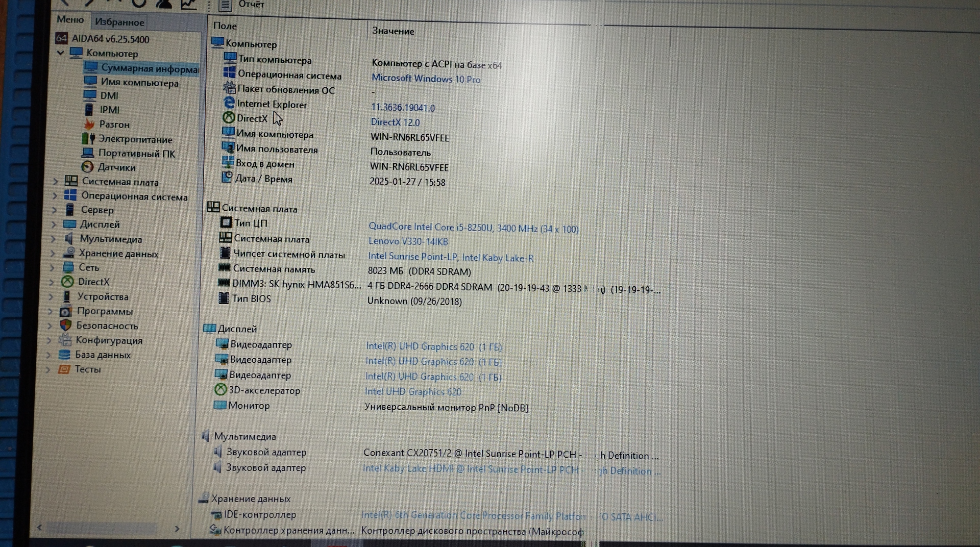Switch to the Меню tab

click(70, 20)
